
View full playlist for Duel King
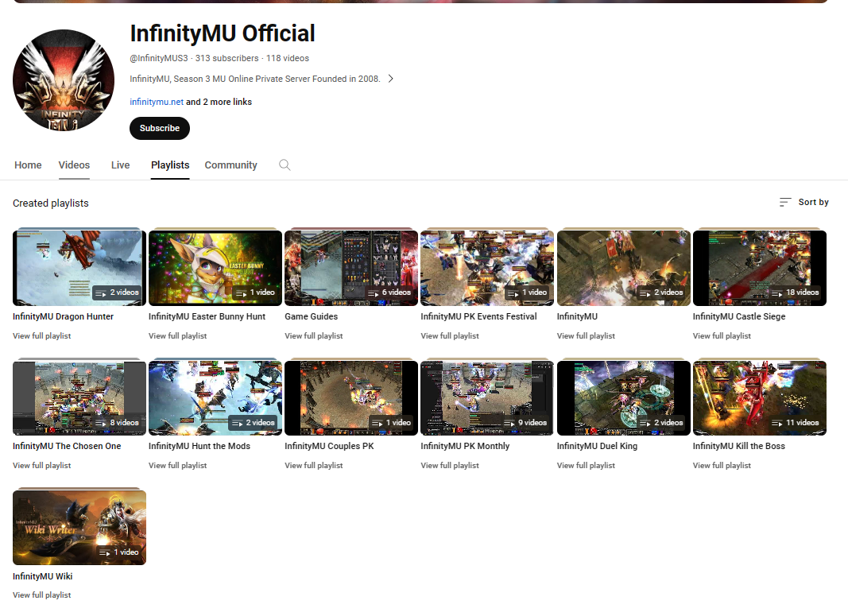coord(587,466)
